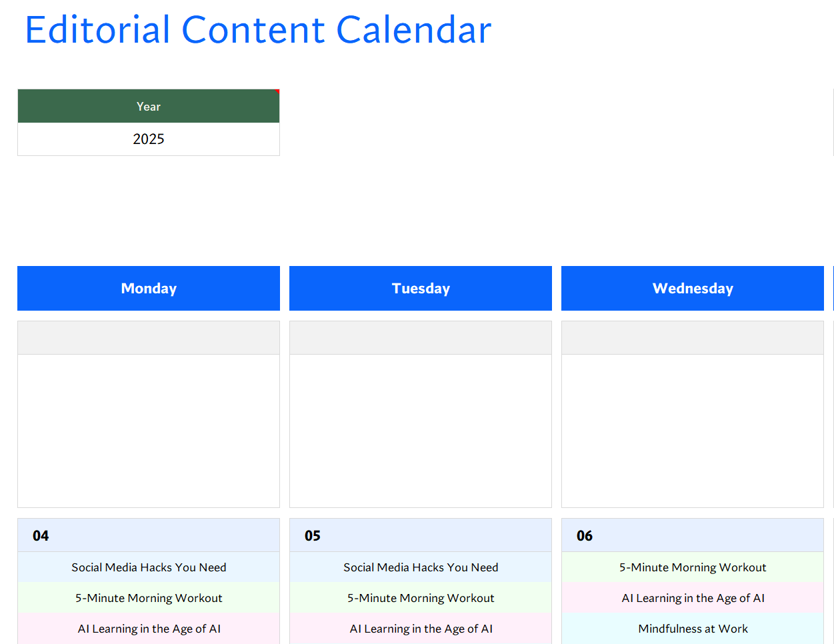
Task: Click the blank content box under Tuesday
Action: click(421, 431)
